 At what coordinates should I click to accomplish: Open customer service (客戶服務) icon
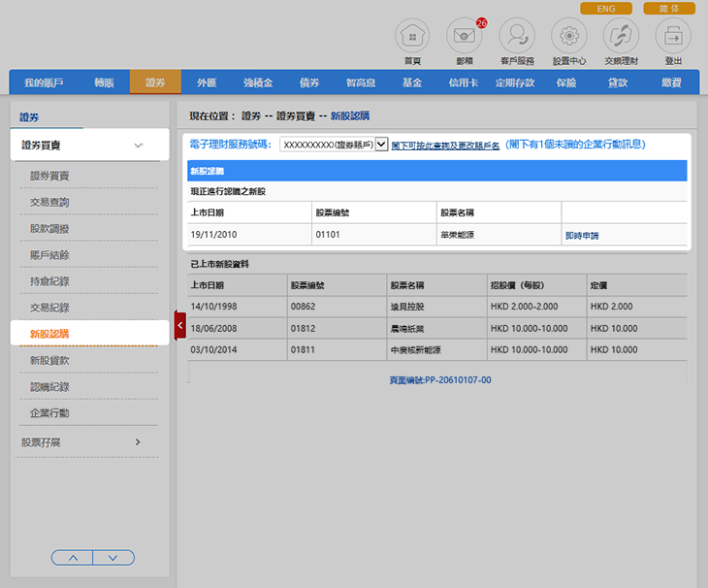[x=516, y=37]
